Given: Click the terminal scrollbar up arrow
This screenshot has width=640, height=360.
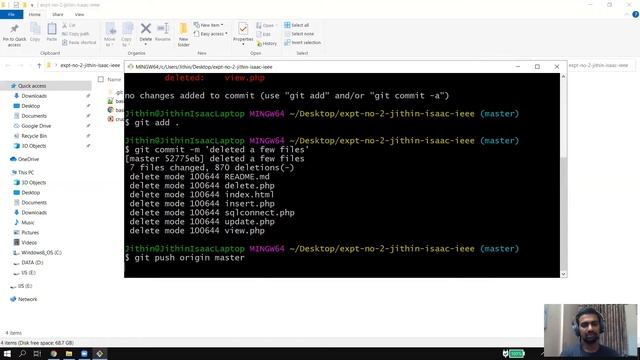Looking at the screenshot, I should (x=564, y=77).
